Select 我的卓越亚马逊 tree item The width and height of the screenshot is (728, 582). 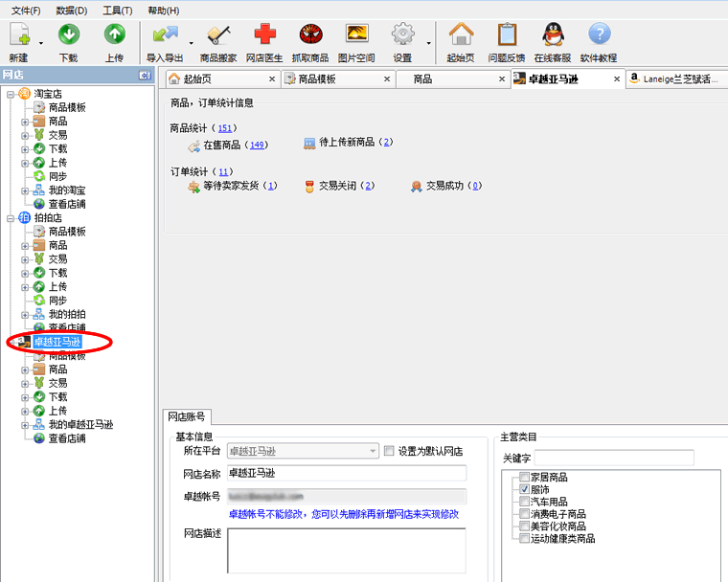click(x=80, y=424)
